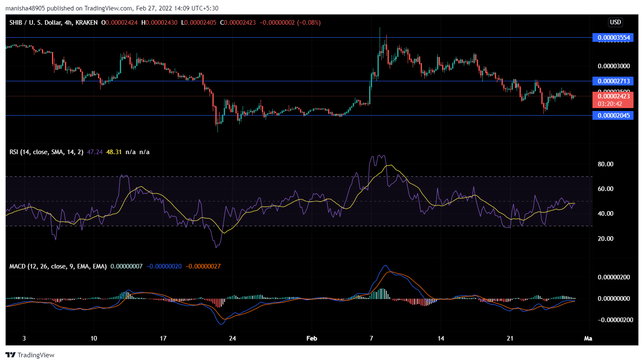Click the orange signal value −0.00000027

[x=203, y=266]
